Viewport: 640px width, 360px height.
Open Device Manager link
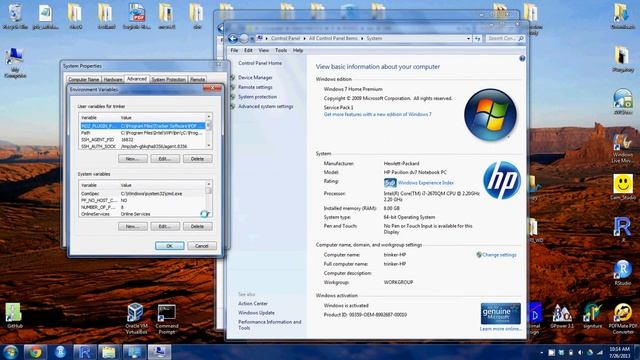point(255,78)
